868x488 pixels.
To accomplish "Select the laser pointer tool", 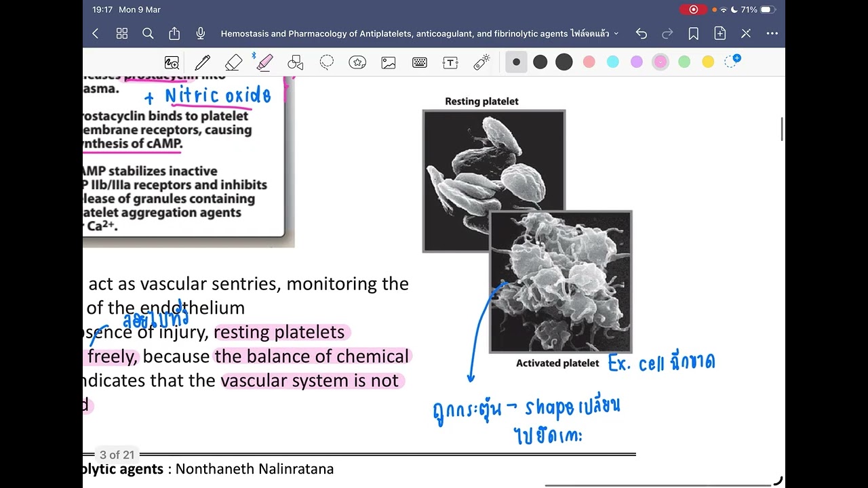I will coord(481,62).
